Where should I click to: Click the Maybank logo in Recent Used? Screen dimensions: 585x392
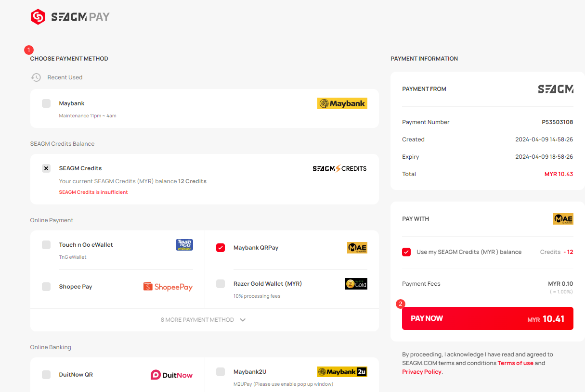[342, 103]
